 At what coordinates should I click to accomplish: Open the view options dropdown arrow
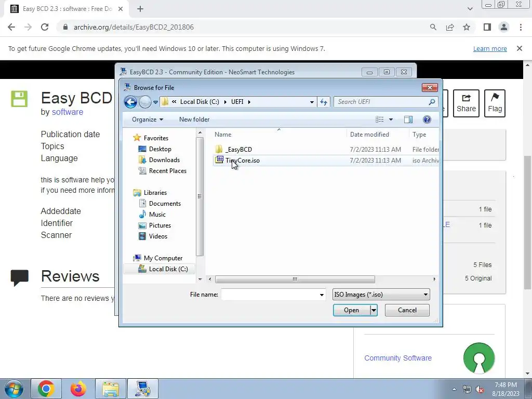(391, 119)
